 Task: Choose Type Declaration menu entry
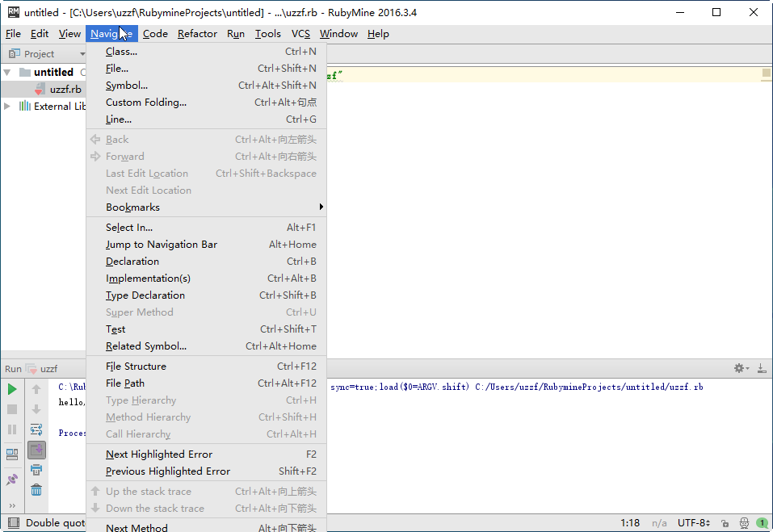pyautogui.click(x=206, y=295)
